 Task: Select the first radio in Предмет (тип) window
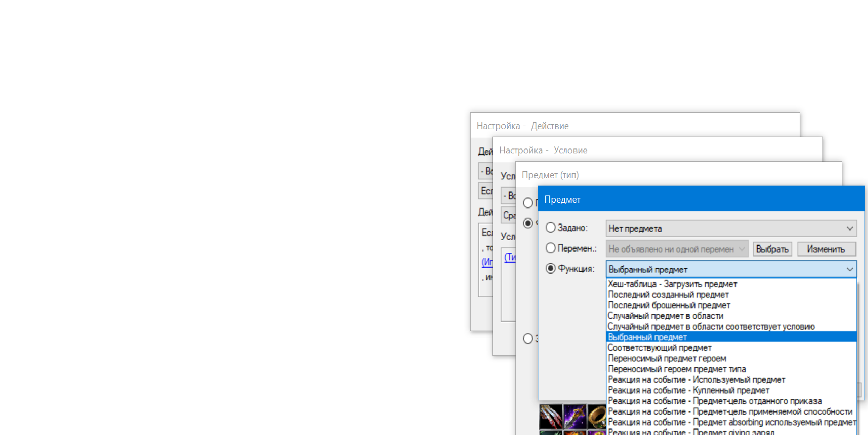528,203
